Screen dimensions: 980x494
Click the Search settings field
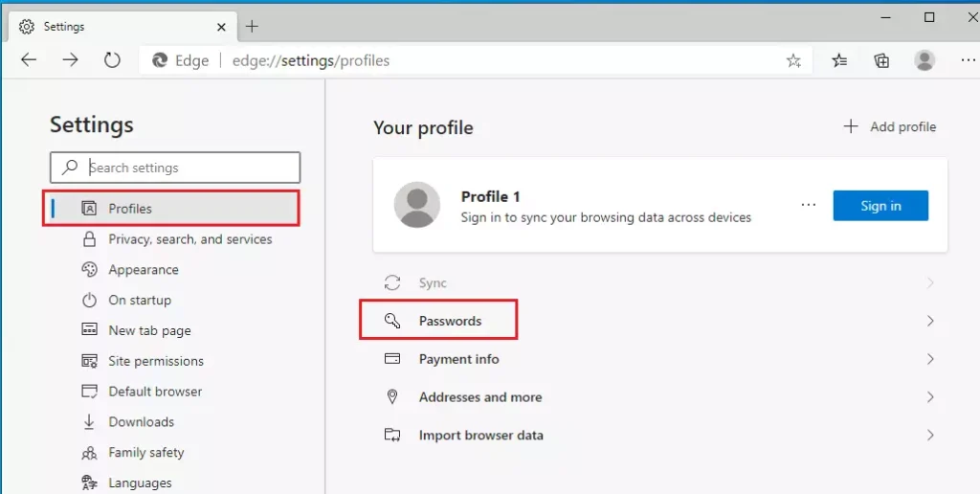pos(175,168)
